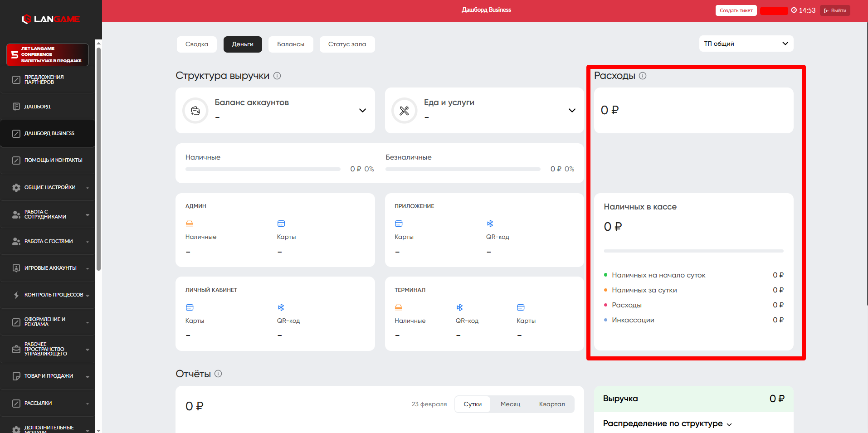Select the Сутки period option
868x433 pixels.
tap(473, 404)
